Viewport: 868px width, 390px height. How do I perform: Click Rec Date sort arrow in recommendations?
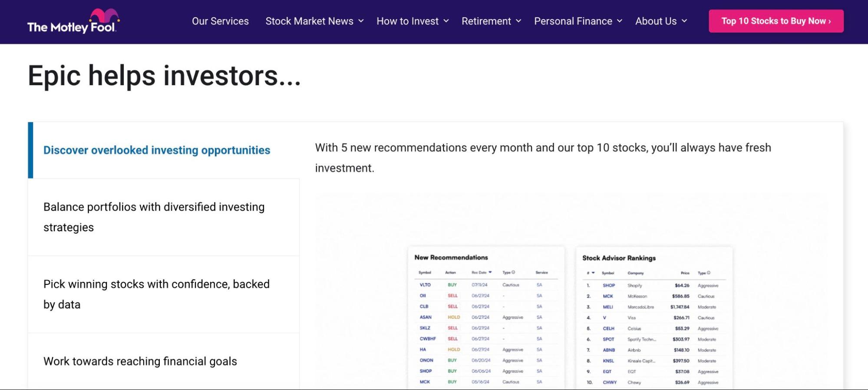[x=490, y=272]
